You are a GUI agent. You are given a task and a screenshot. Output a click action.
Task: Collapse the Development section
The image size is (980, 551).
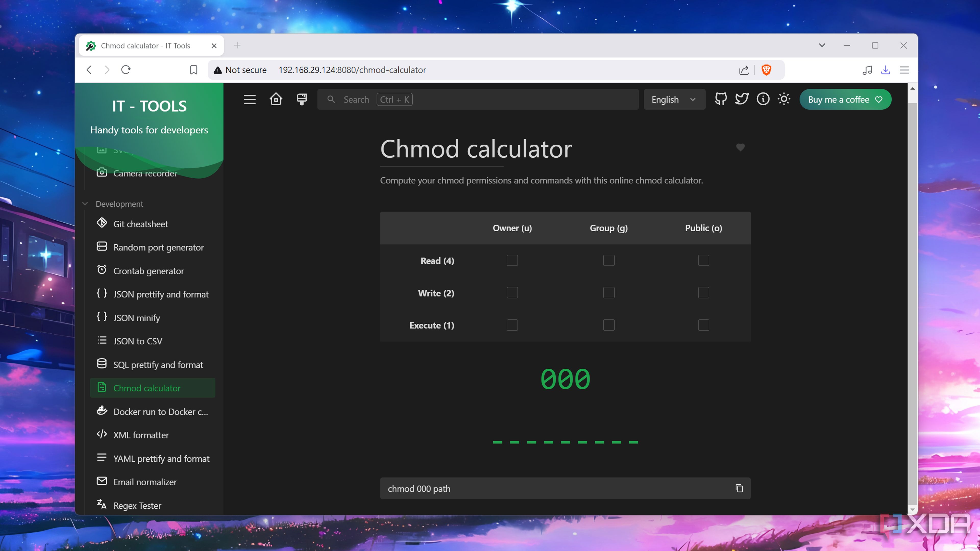pyautogui.click(x=85, y=204)
